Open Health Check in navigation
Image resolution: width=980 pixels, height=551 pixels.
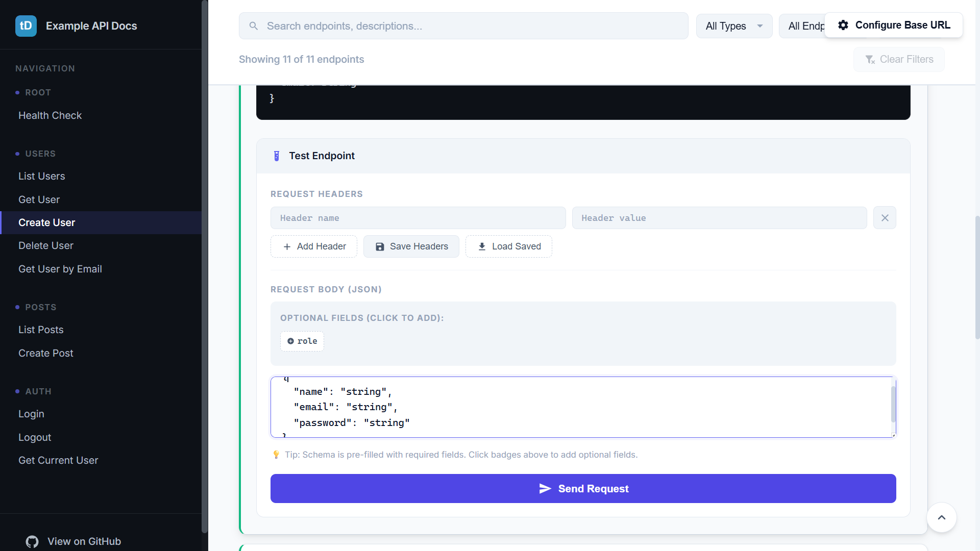point(50,116)
